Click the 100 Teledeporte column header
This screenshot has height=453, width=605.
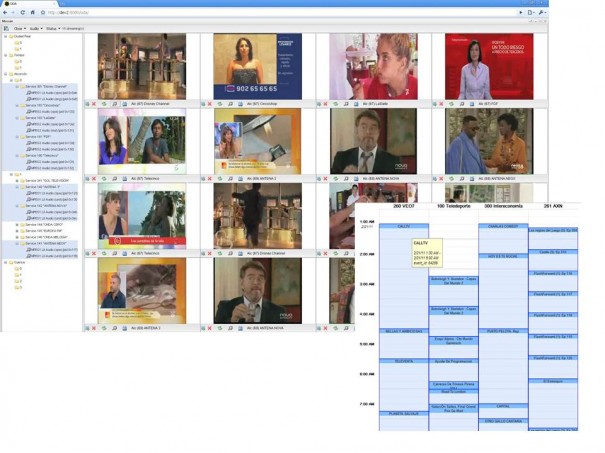[x=453, y=205]
